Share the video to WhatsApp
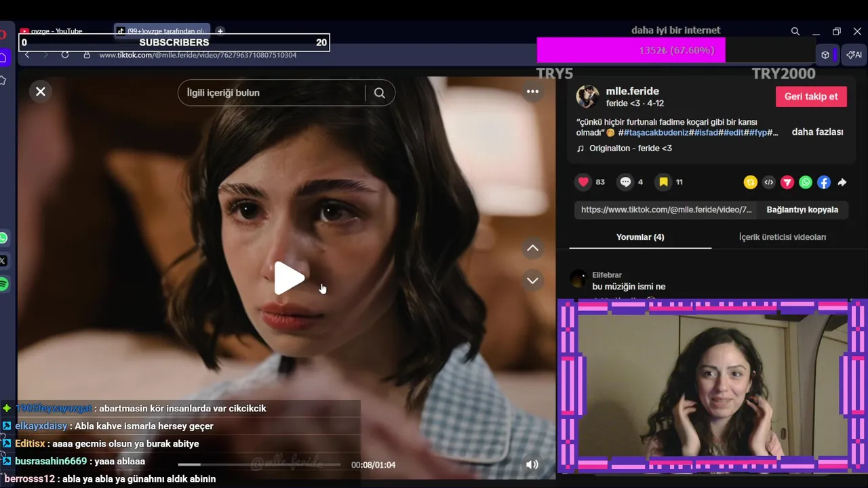868x488 pixels. pos(805,182)
